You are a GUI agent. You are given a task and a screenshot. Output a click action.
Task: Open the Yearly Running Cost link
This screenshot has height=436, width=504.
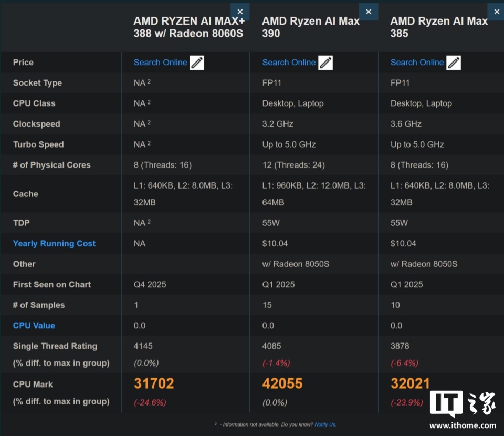click(54, 243)
